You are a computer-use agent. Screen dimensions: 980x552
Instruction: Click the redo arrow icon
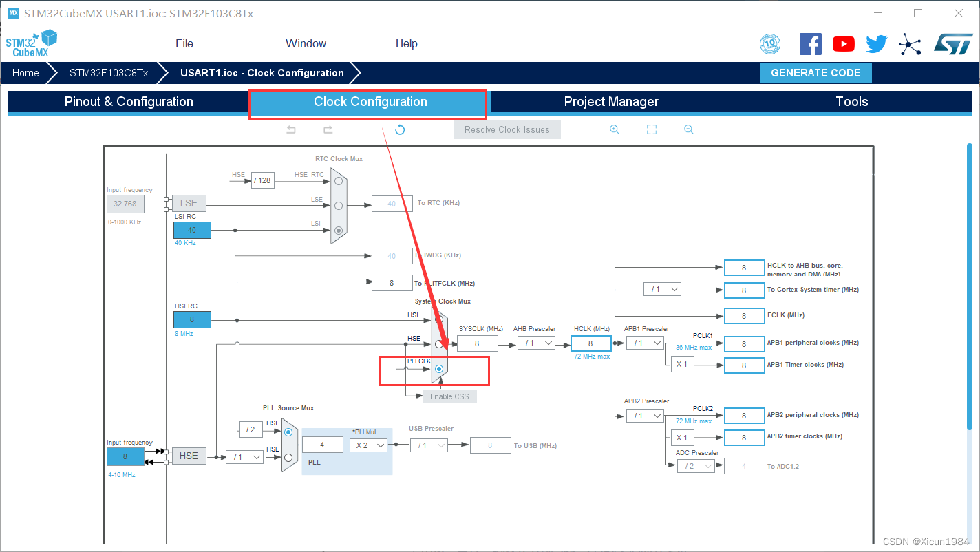pos(328,129)
